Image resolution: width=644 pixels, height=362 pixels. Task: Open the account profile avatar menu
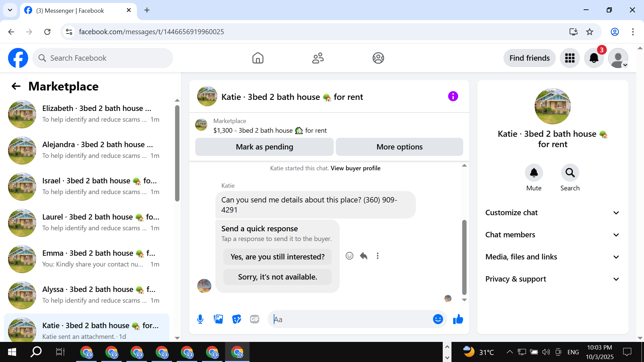click(618, 58)
